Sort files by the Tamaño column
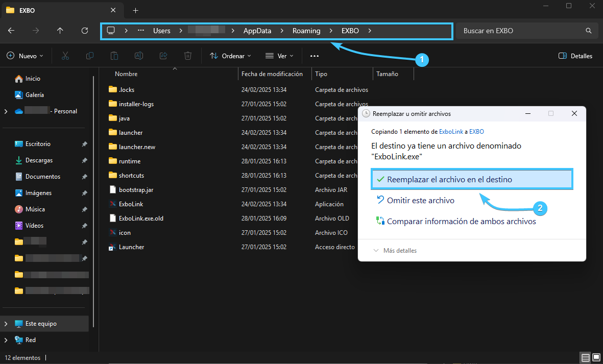Viewport: 603px width, 364px height. click(387, 74)
